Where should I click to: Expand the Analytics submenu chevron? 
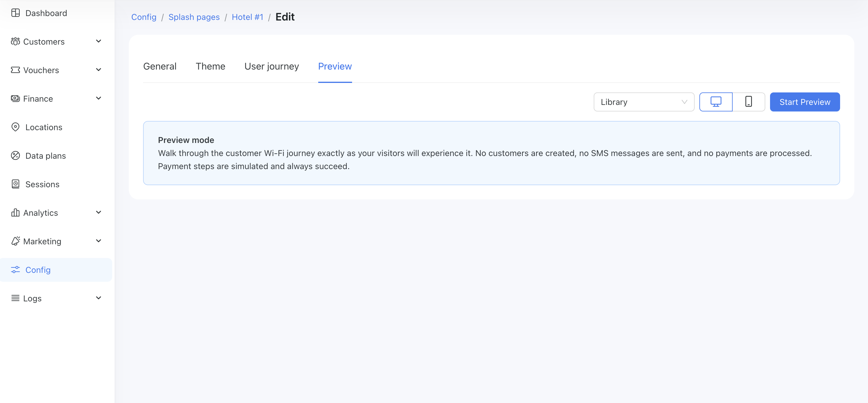click(99, 212)
